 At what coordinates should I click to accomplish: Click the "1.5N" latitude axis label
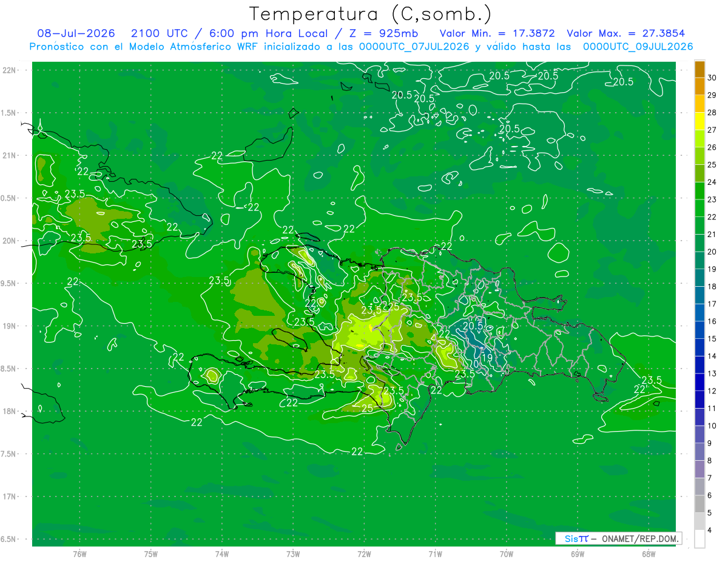click(x=9, y=113)
